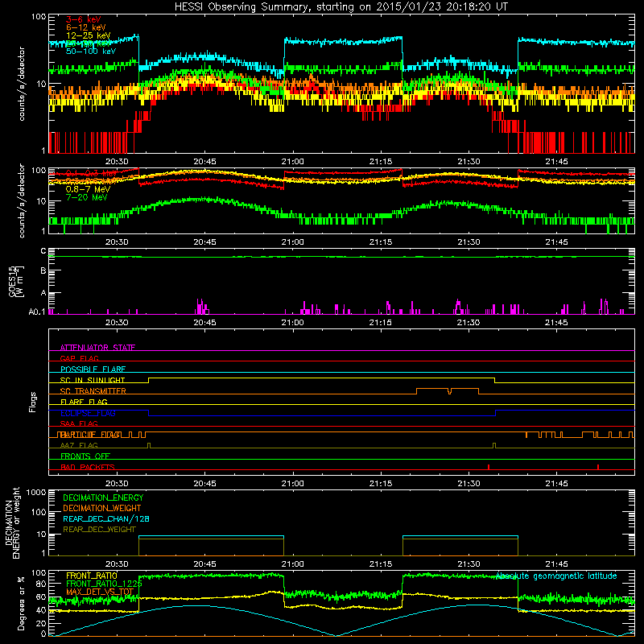The height and width of the screenshot is (644, 644).
Task: Click the REAR_DEC_CHAN/128 legend label
Action: pyautogui.click(x=106, y=518)
